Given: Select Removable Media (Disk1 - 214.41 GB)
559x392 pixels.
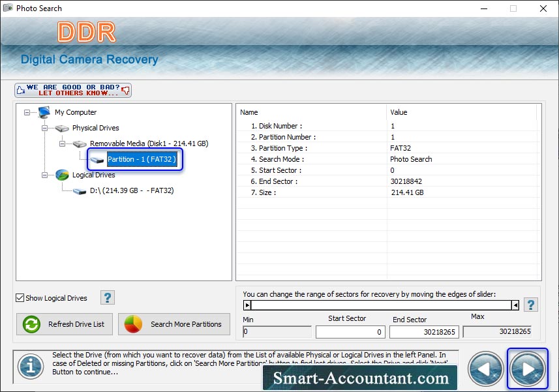Looking at the screenshot, I should tap(149, 143).
